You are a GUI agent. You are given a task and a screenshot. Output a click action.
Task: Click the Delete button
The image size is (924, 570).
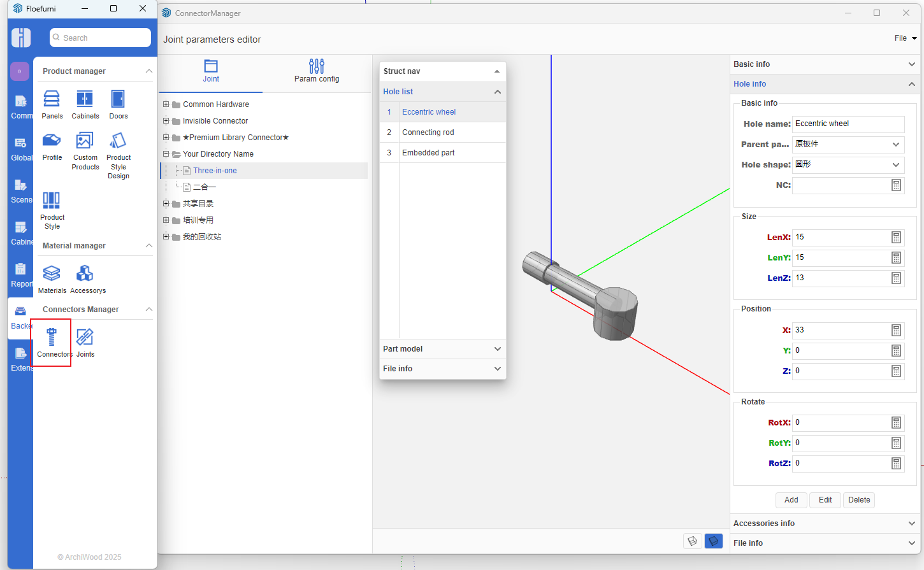(858, 500)
